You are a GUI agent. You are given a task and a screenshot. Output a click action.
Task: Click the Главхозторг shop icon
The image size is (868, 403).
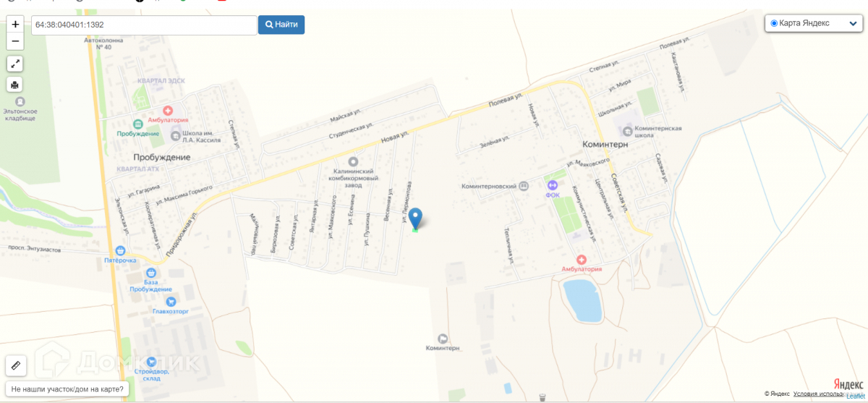tap(170, 302)
